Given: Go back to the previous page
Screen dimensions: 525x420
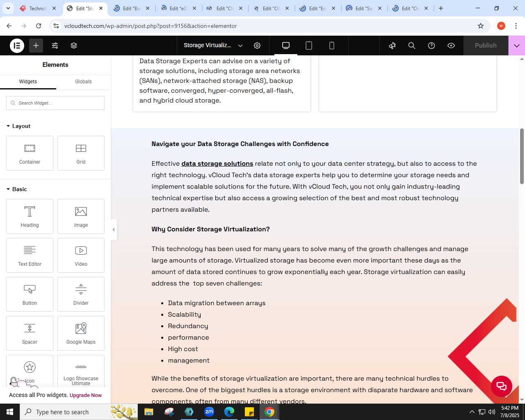Looking at the screenshot, I should (9, 26).
